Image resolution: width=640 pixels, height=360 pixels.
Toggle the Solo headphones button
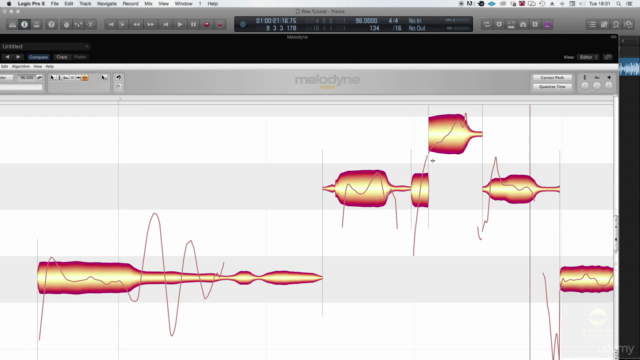tap(523, 24)
